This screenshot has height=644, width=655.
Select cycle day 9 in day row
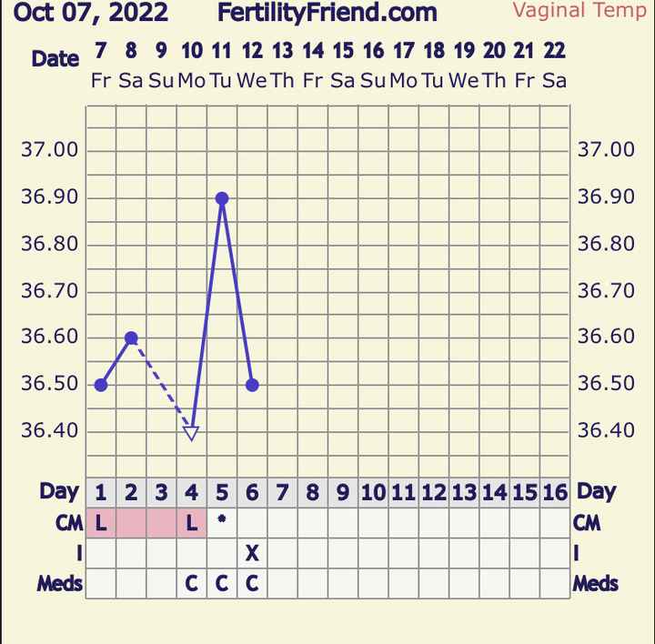(x=343, y=493)
